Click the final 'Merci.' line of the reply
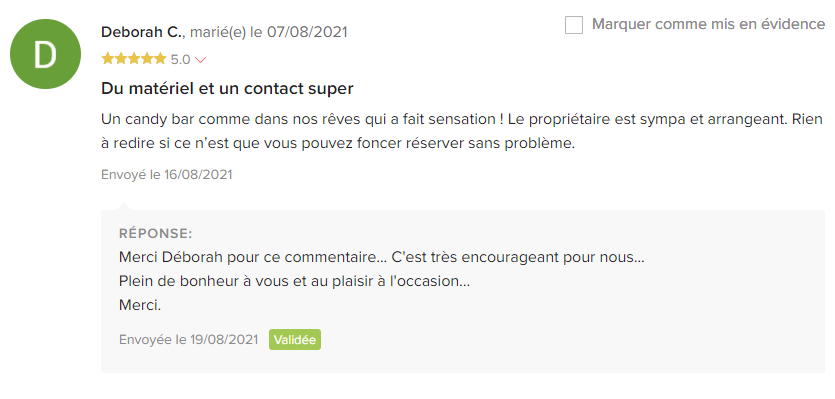This screenshot has width=835, height=399. pos(140,305)
